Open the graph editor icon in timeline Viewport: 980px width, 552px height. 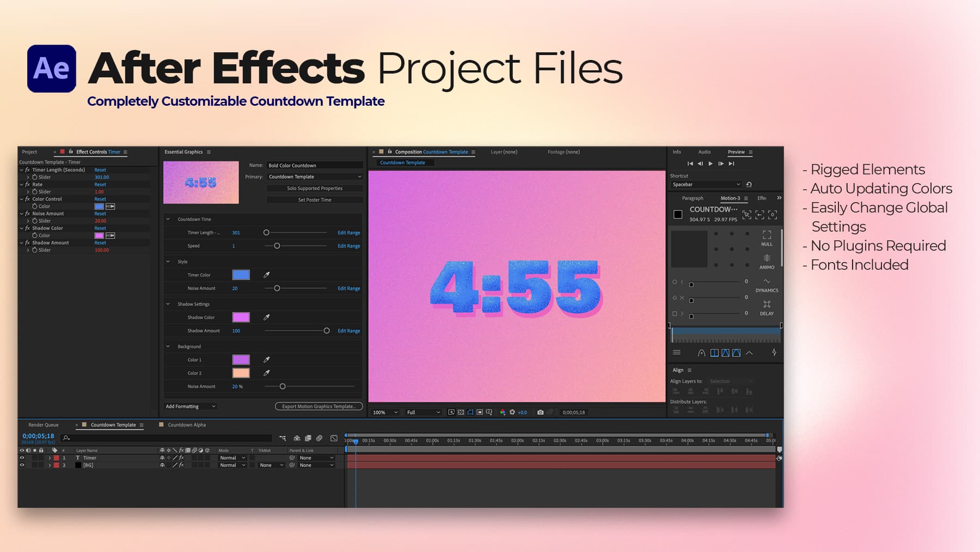pos(334,438)
